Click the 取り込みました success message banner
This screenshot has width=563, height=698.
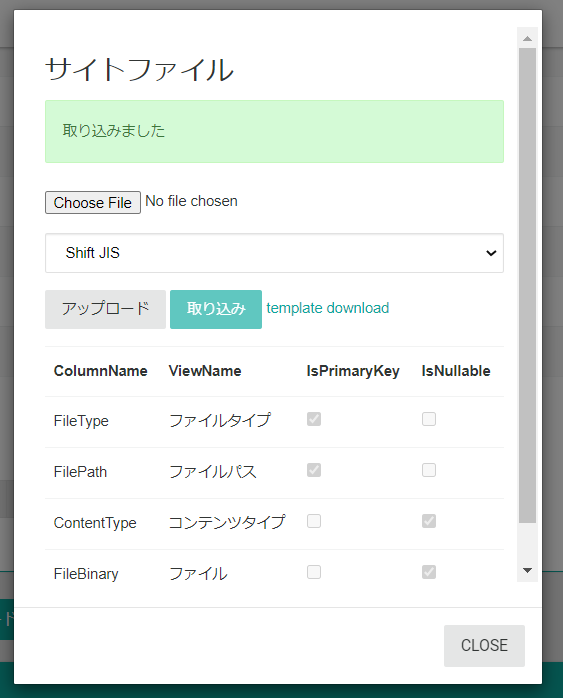coord(274,131)
